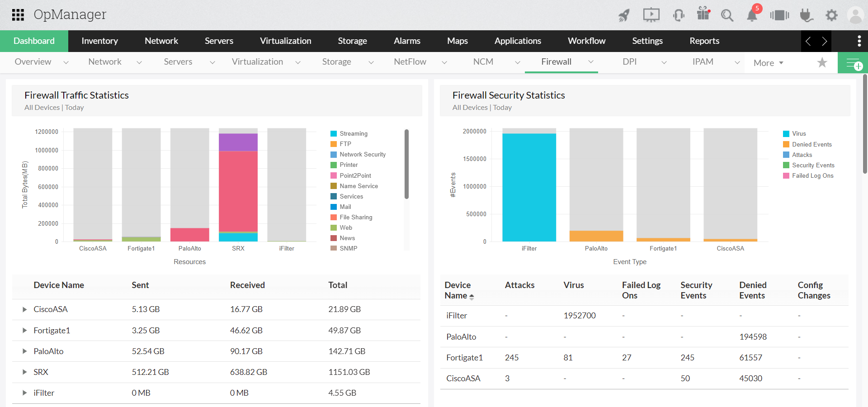Click the rocket quick-start icon
This screenshot has height=407, width=868.
click(x=624, y=15)
